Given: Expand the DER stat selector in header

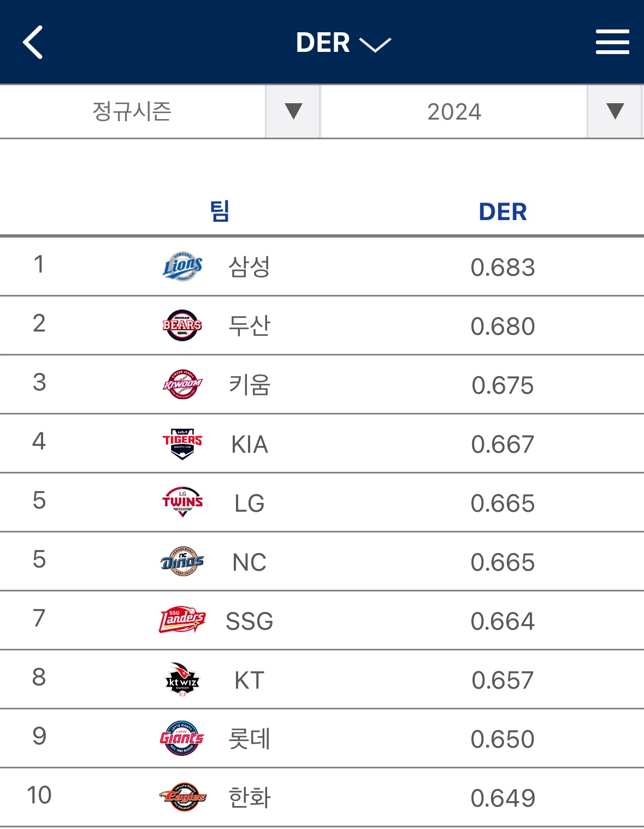Looking at the screenshot, I should click(343, 43).
